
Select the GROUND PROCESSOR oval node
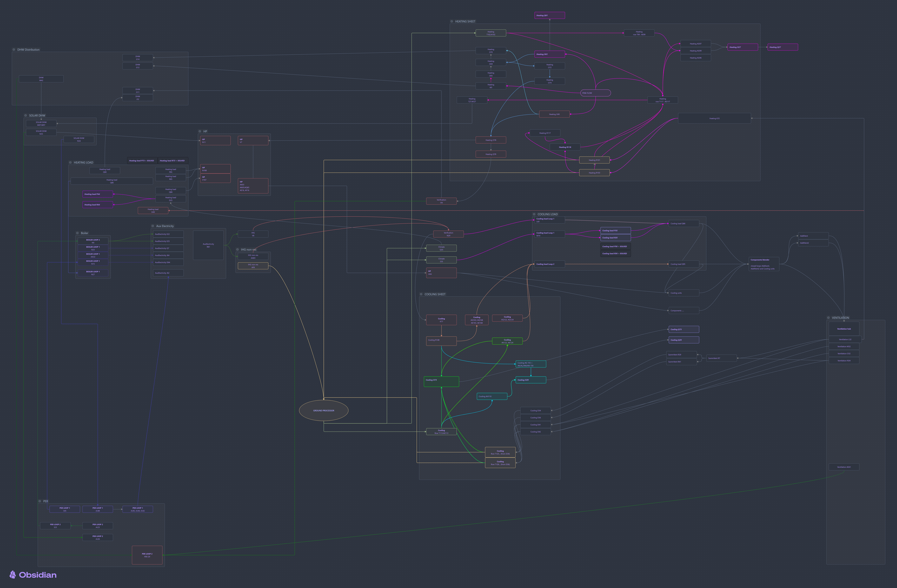323,411
